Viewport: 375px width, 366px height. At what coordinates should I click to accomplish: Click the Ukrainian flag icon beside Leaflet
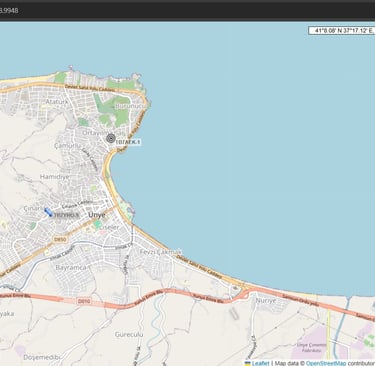click(248, 363)
